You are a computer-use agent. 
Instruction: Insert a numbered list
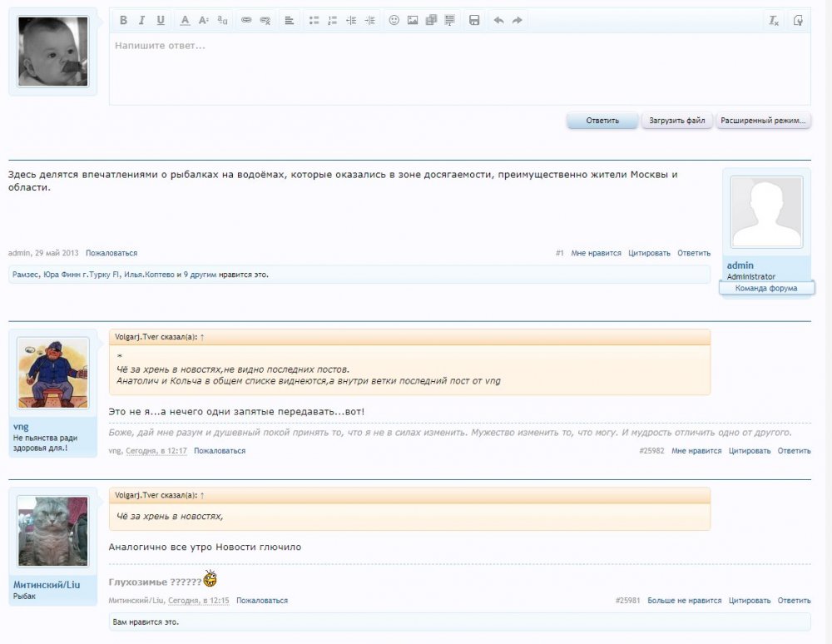tap(332, 20)
